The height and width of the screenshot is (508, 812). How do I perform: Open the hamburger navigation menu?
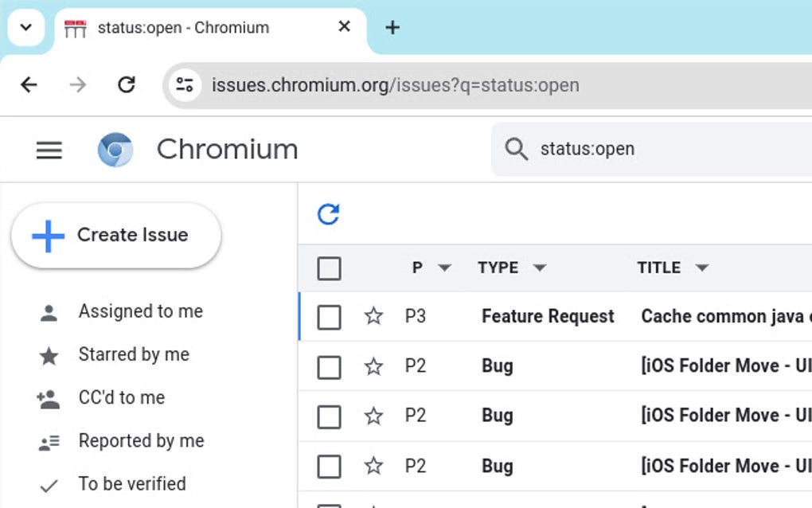tap(49, 150)
